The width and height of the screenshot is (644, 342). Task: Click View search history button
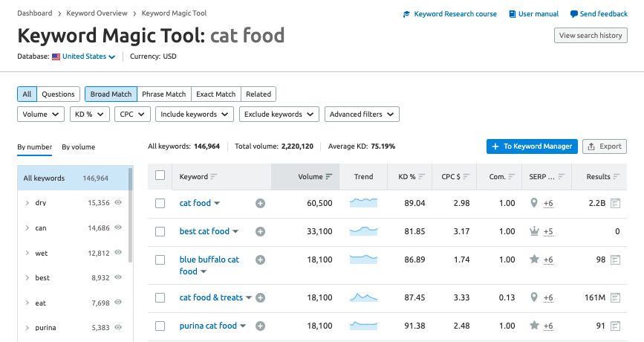click(x=591, y=36)
